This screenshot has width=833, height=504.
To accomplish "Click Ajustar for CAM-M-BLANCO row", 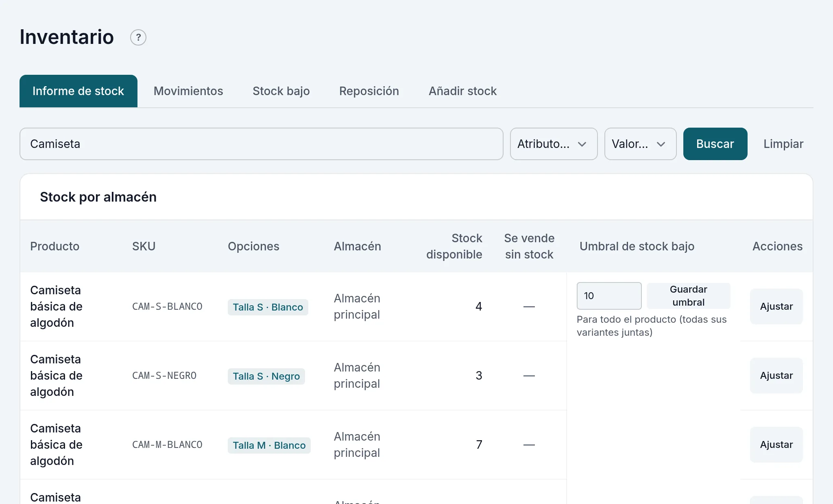I will click(776, 445).
